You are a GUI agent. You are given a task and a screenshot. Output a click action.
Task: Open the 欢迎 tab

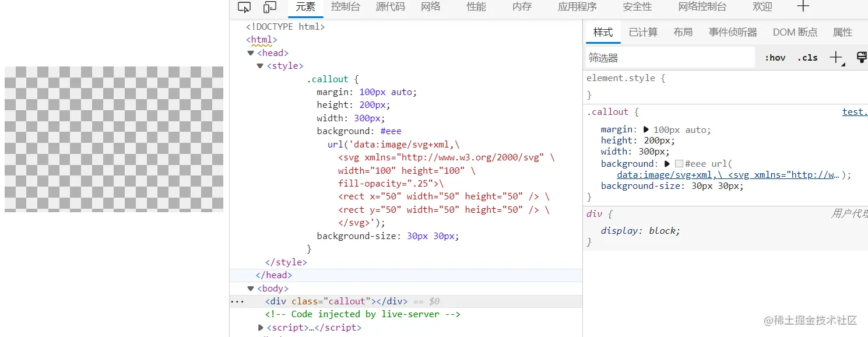click(762, 7)
